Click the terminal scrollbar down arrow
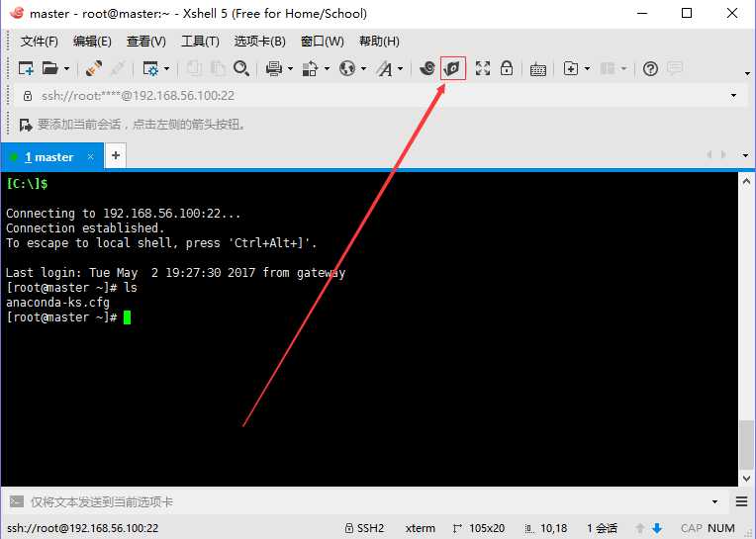 click(746, 479)
